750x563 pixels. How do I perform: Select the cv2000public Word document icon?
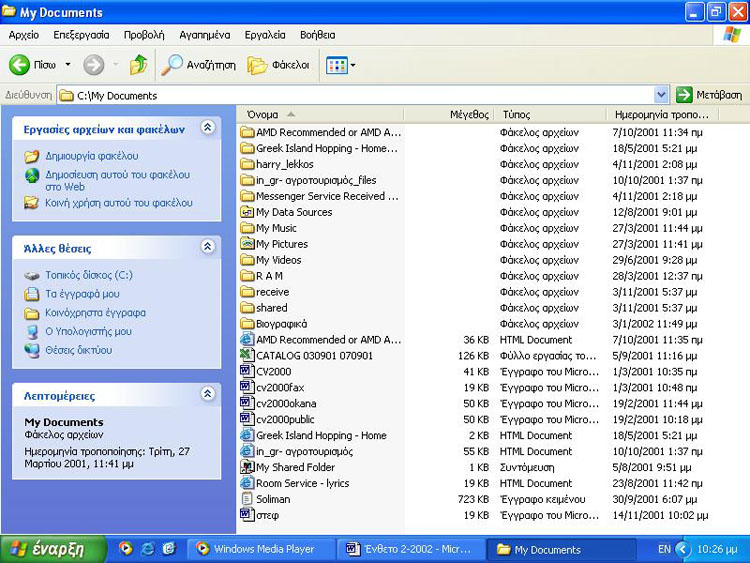[x=247, y=419]
